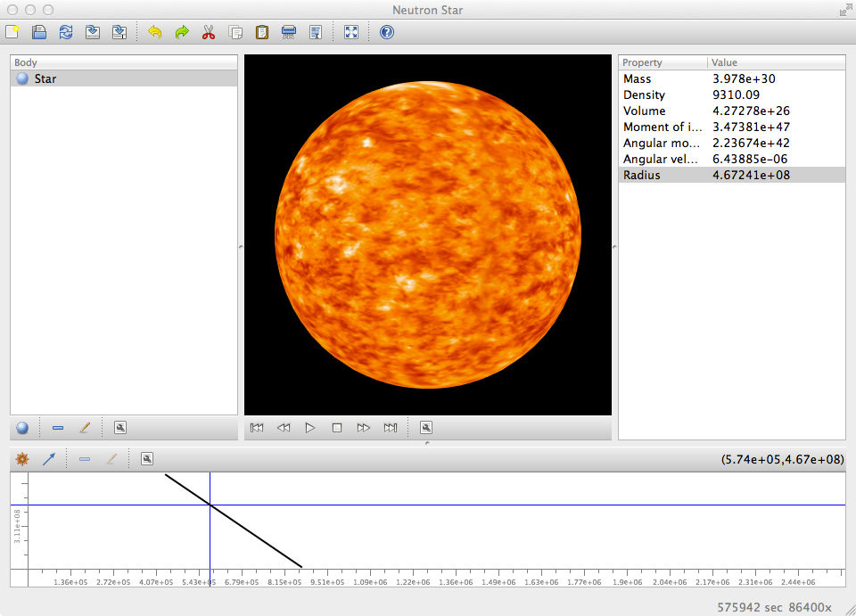This screenshot has height=616, width=856.
Task: Click the 1.9e+06 time axis label
Action: pos(627,582)
